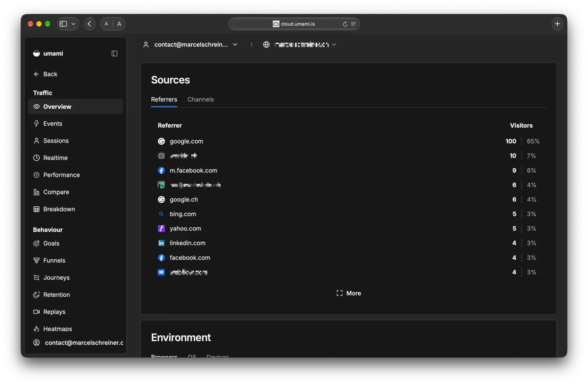588x385 pixels.
Task: Open Journeys icon in sidebar
Action: tap(36, 278)
